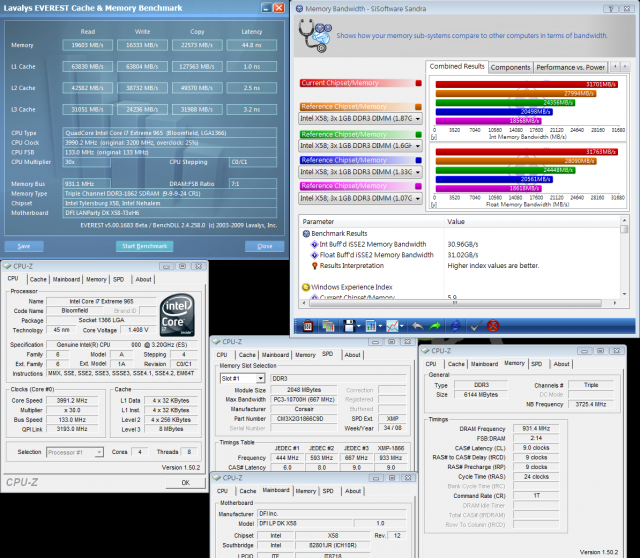
Task: Click the magenta Reference Chipset/Memory color square
Action: point(418,186)
